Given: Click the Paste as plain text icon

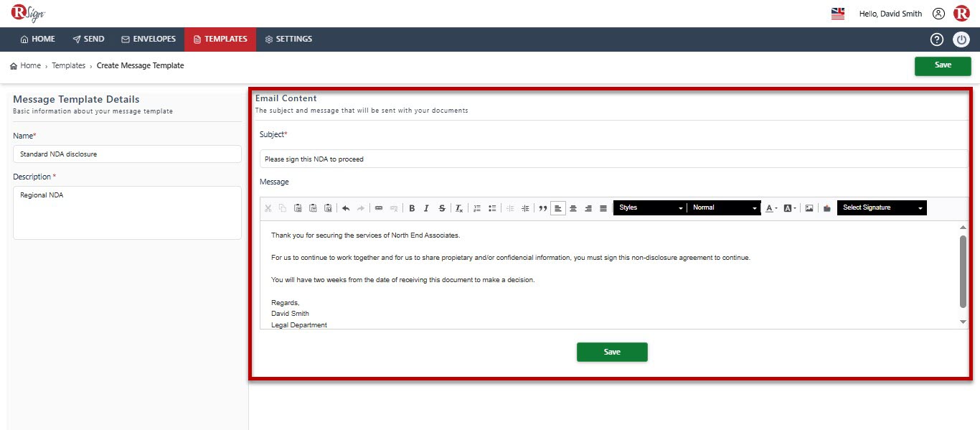Looking at the screenshot, I should (x=313, y=208).
